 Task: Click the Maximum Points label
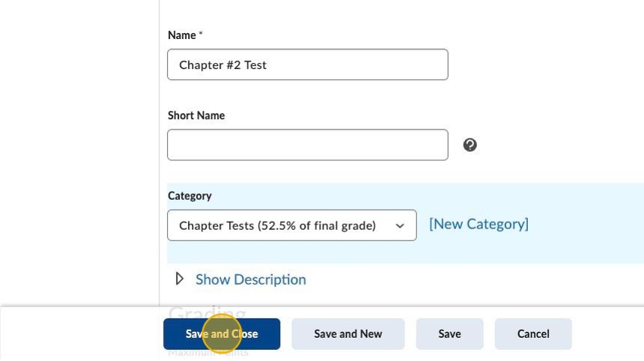[208, 353]
